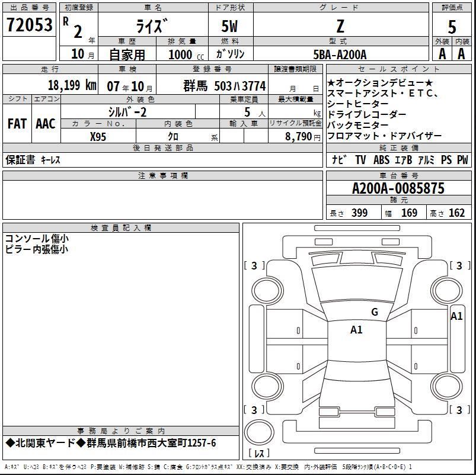Select the car name ライズ
The width and height of the screenshot is (476, 475).
[x=152, y=26]
